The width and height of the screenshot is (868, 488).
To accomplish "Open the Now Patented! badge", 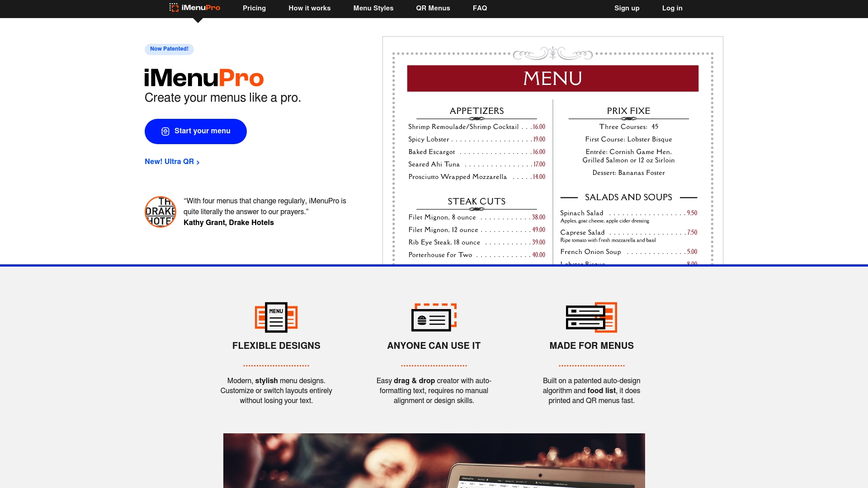I will coord(169,49).
